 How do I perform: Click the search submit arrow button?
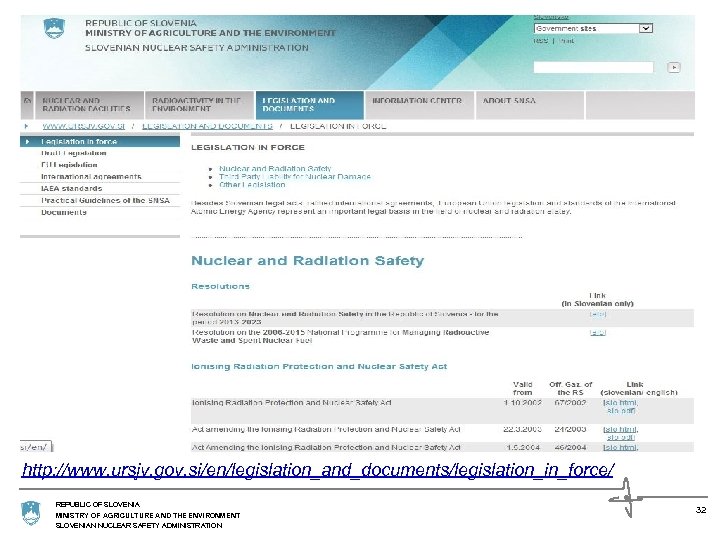(674, 68)
